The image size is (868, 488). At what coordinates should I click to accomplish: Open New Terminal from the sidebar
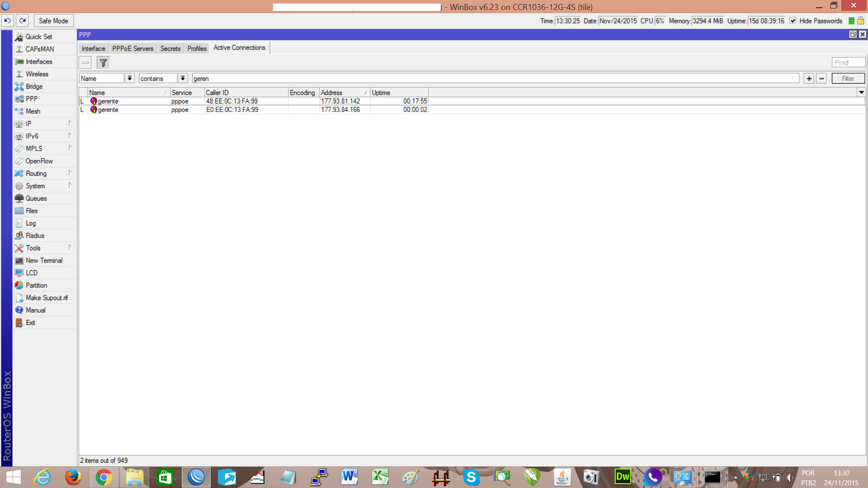[44, 260]
